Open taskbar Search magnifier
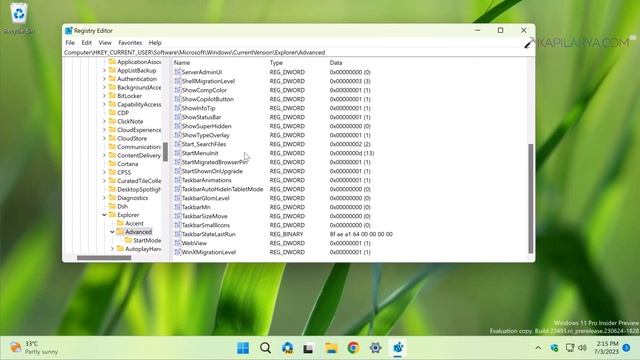Screen dimensions: 640x360 pos(265,348)
